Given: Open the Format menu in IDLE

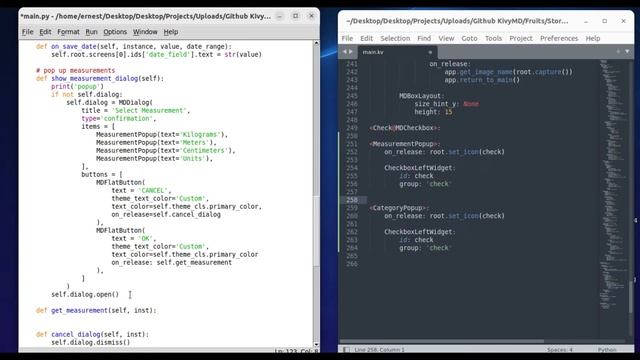Looking at the screenshot, I should [68, 32].
